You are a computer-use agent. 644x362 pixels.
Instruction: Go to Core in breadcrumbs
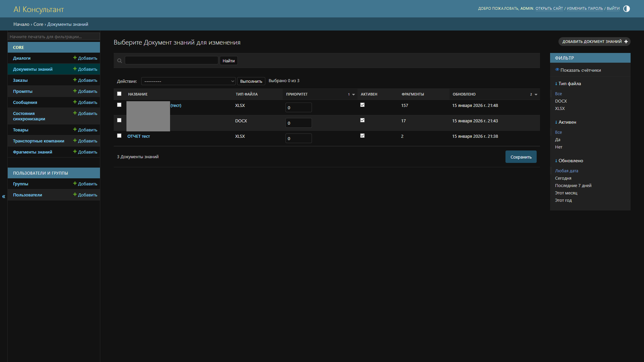coord(38,24)
